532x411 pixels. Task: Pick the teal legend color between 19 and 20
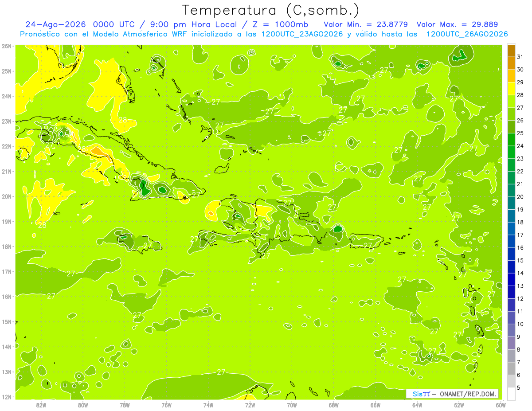pyautogui.click(x=511, y=203)
